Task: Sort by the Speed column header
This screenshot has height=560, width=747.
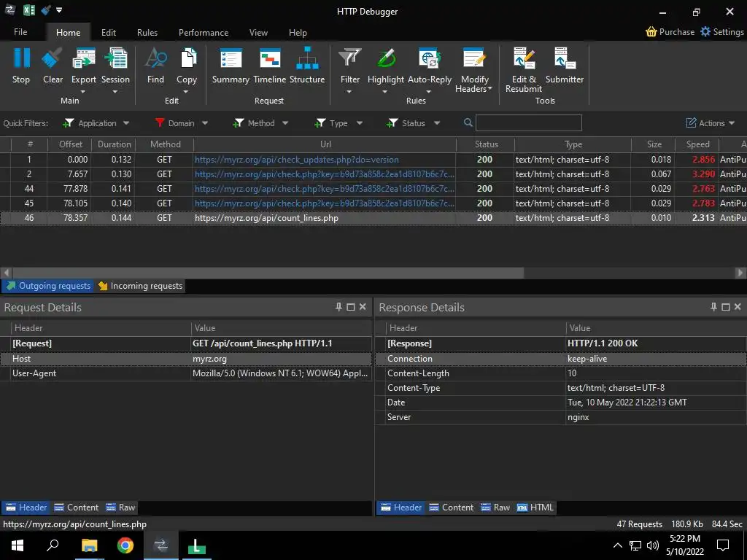Action: [x=697, y=144]
